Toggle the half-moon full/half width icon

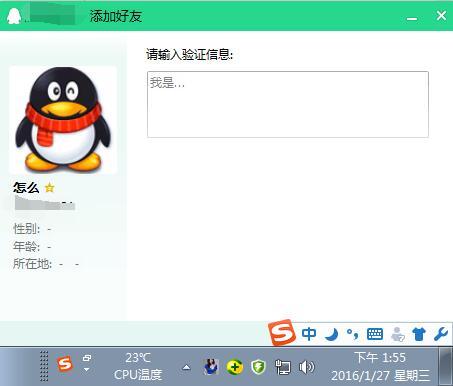coord(332,334)
